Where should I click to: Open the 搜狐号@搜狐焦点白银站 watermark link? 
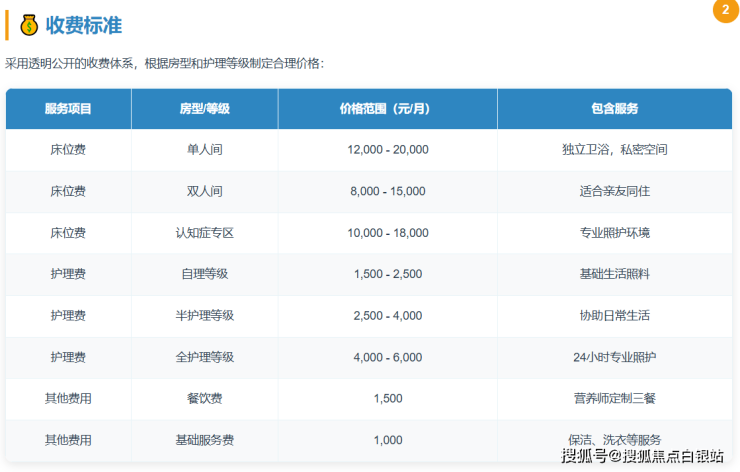pyautogui.click(x=642, y=457)
